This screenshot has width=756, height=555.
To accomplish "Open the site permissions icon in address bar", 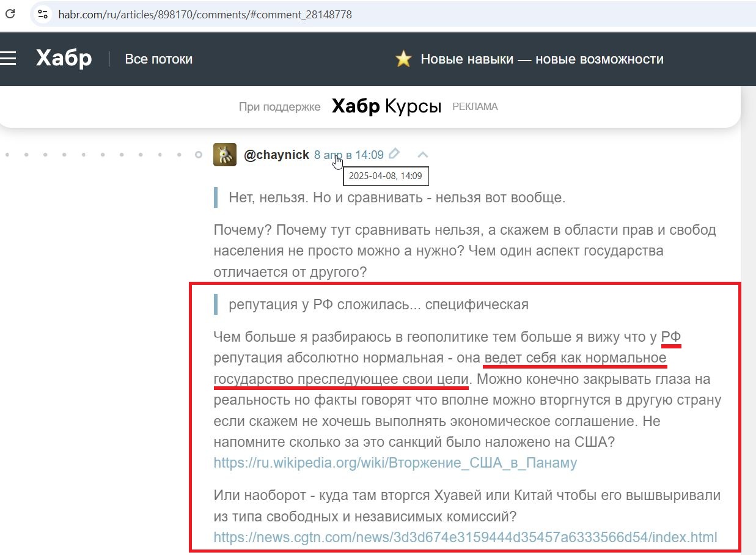I will (42, 14).
